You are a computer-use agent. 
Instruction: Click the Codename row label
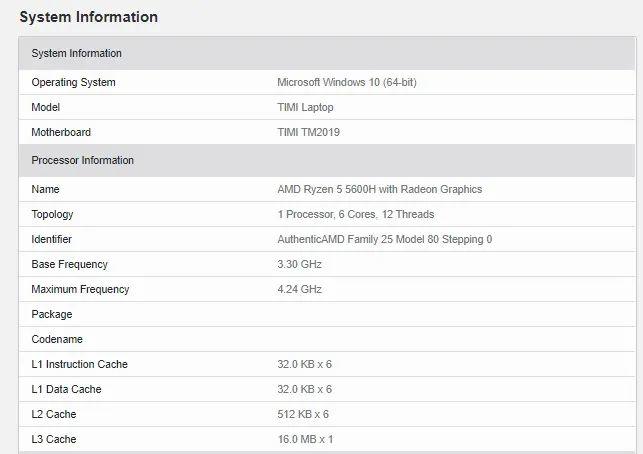coord(56,339)
